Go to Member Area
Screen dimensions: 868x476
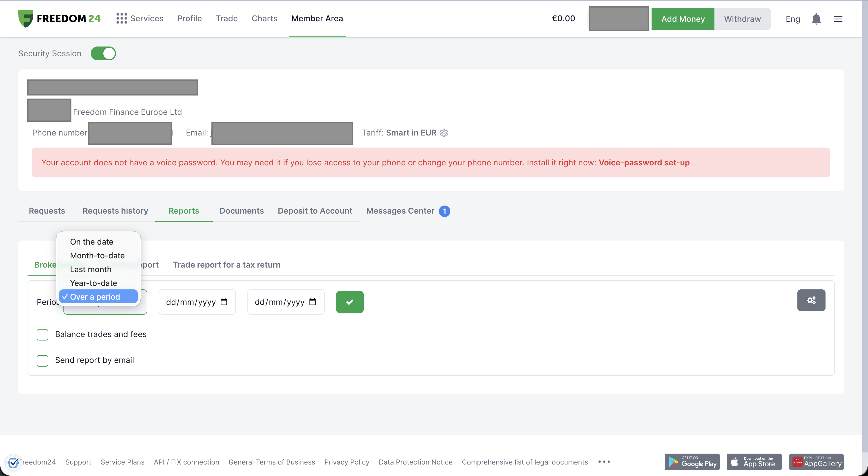click(x=317, y=19)
